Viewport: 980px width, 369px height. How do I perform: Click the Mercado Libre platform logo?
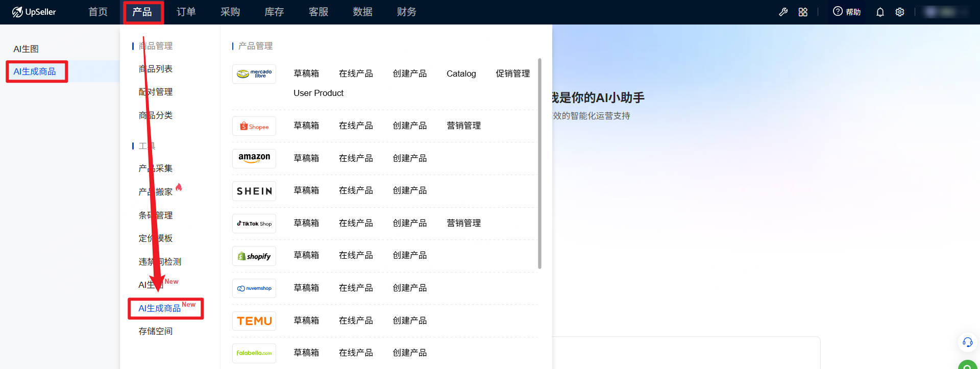tap(254, 74)
